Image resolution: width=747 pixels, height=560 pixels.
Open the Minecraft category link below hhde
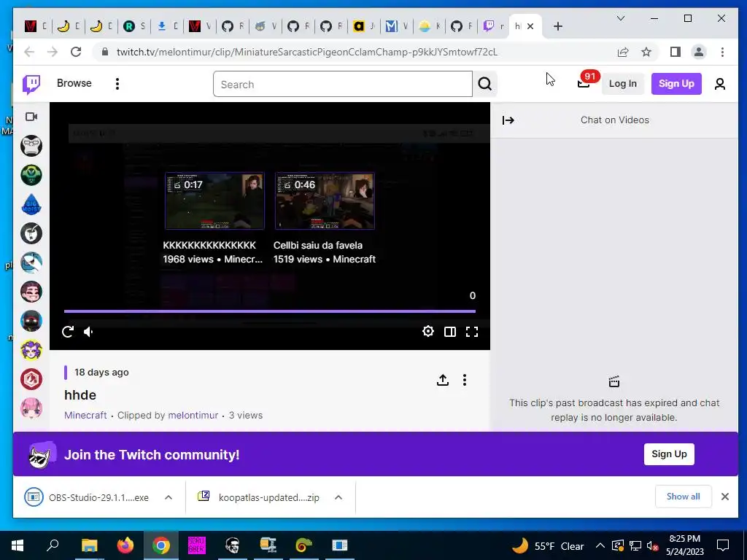pos(85,415)
